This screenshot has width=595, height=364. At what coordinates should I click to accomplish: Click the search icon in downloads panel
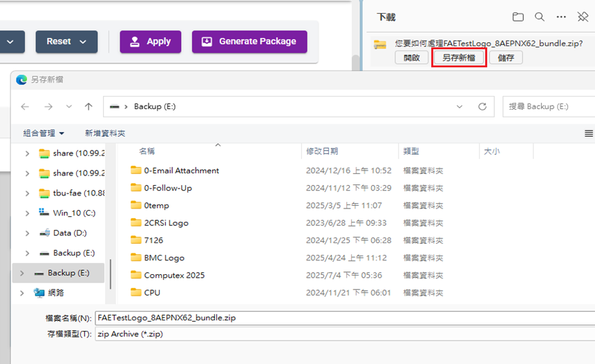(539, 17)
